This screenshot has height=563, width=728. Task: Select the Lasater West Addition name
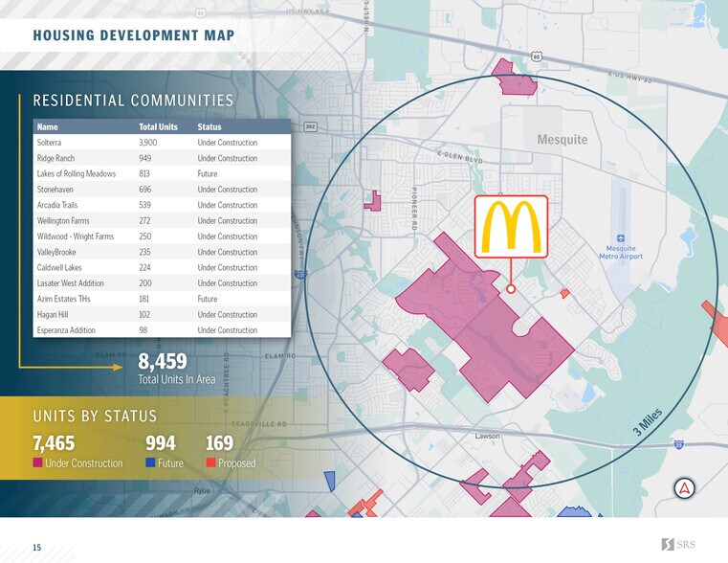coord(70,283)
